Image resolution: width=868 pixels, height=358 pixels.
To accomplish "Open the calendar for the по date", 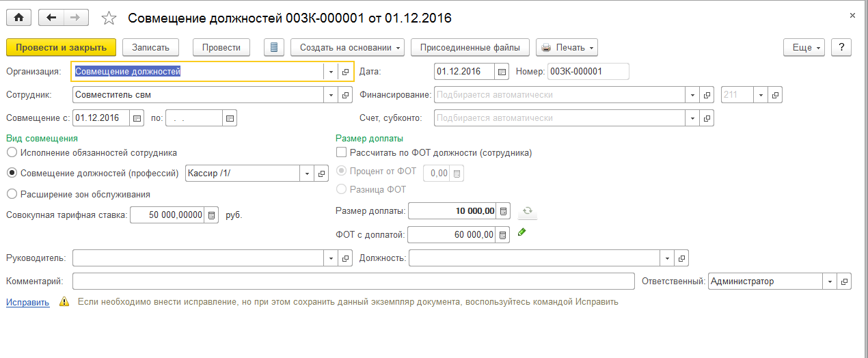I will [230, 118].
